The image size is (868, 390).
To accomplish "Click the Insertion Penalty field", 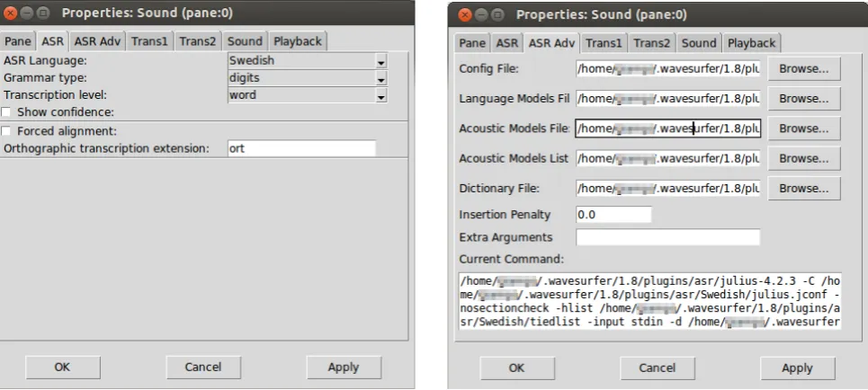I will (613, 215).
